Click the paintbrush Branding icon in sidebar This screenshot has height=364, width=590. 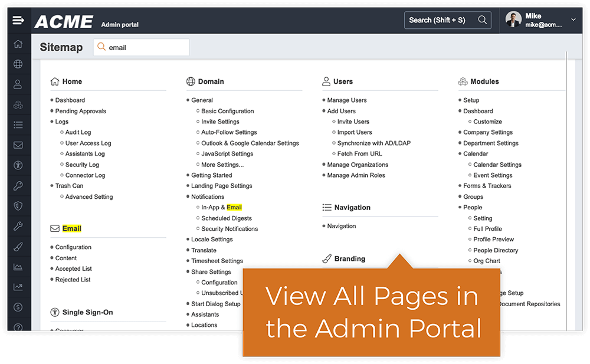[x=18, y=246]
